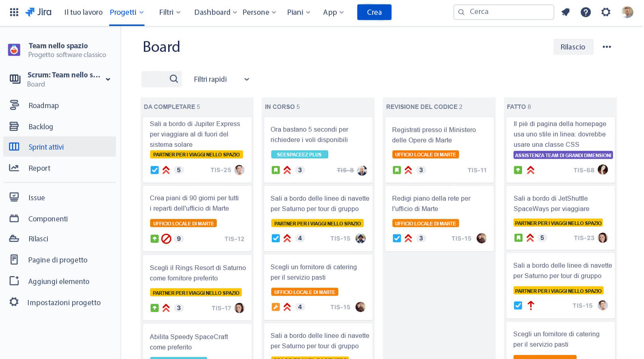Click the blue Crea button
The height and width of the screenshot is (359, 644).
click(x=374, y=12)
